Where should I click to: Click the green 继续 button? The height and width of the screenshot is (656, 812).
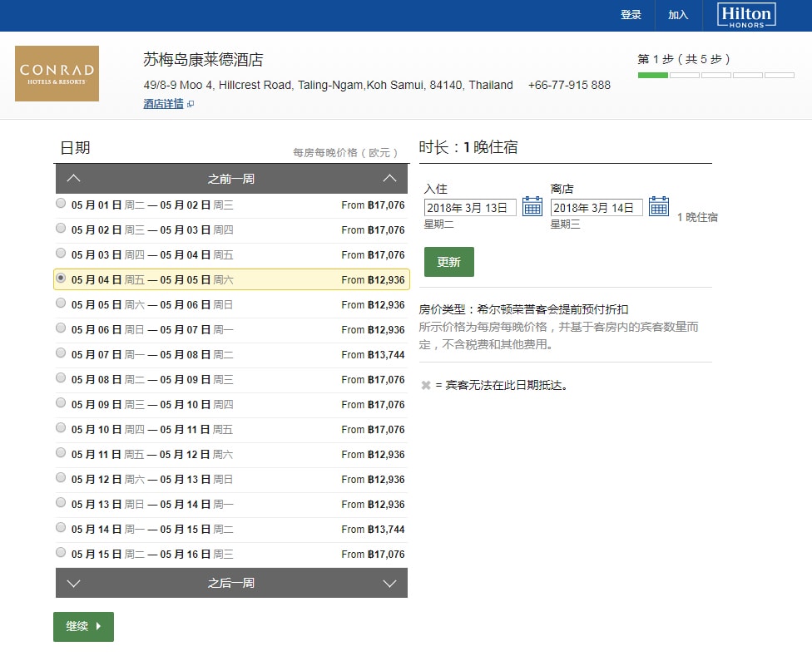point(83,627)
